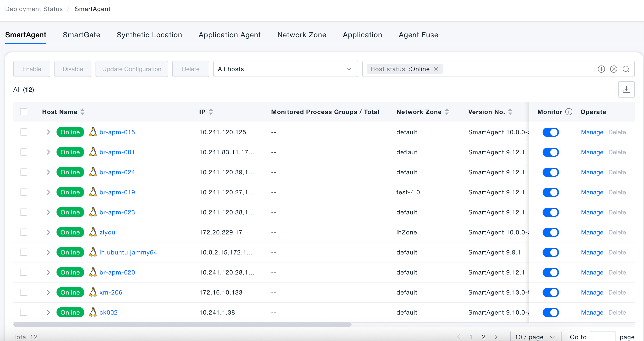The image size is (644, 341).
Task: Switch to the SmartGate tab
Action: [81, 35]
